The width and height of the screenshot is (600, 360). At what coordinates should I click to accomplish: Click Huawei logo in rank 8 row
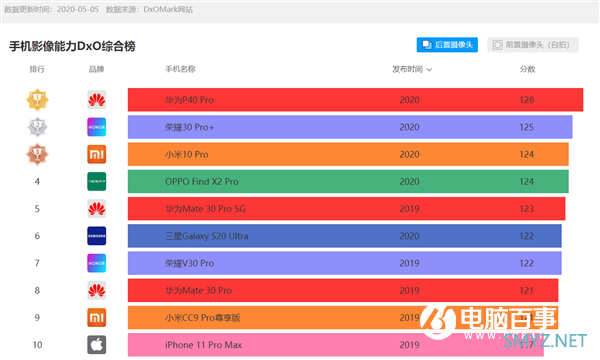pos(96,290)
